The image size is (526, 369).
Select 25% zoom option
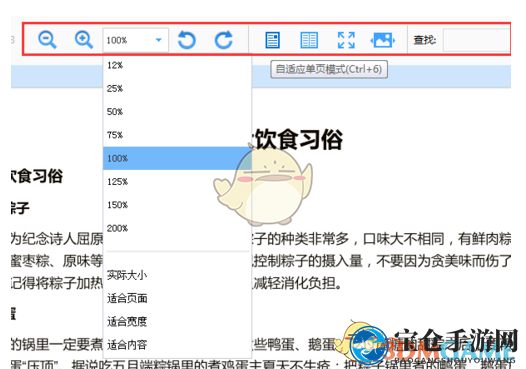point(177,89)
